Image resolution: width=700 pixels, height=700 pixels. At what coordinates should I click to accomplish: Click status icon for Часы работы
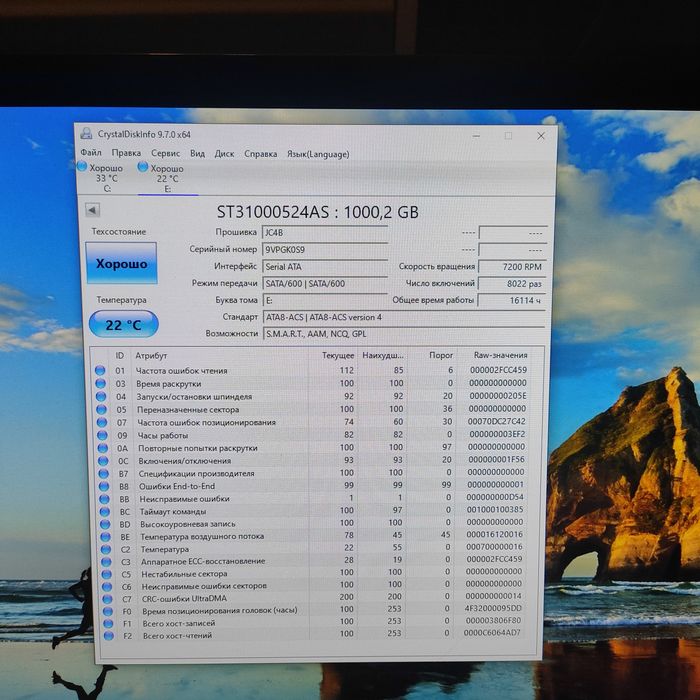(x=102, y=435)
